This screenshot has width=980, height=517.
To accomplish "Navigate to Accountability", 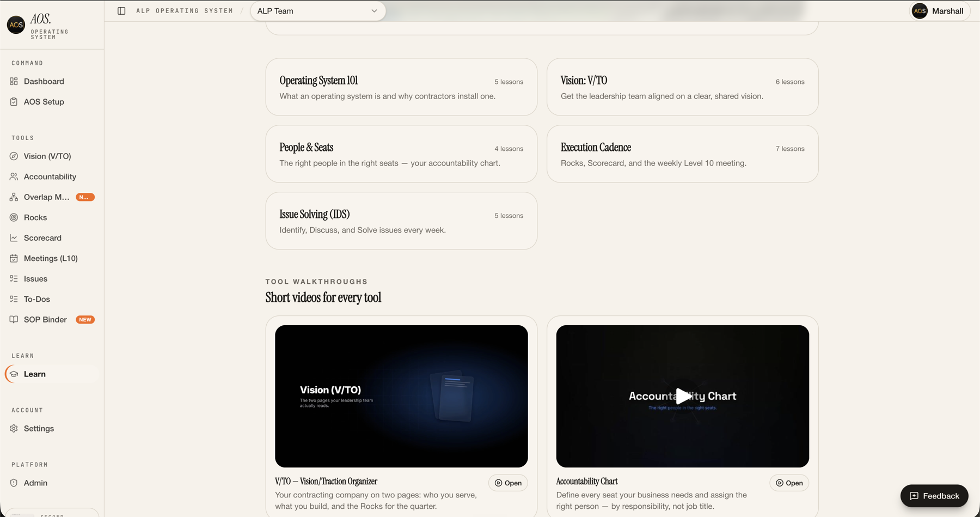I will [x=52, y=177].
